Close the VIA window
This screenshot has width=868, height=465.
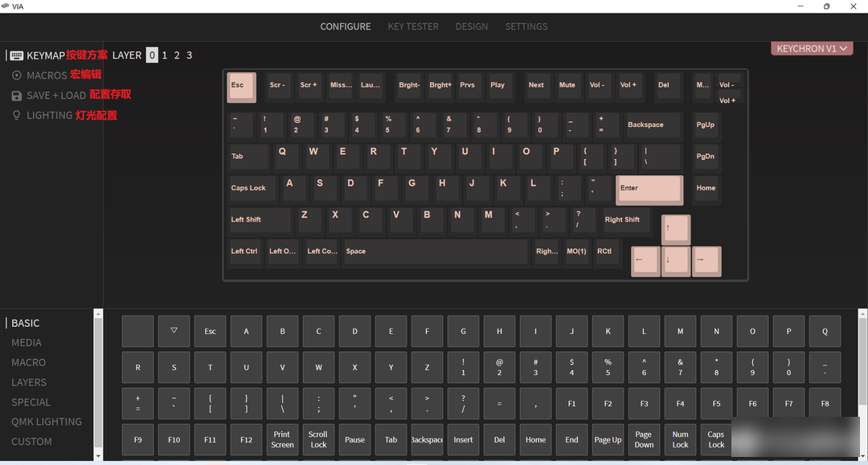(853, 6)
